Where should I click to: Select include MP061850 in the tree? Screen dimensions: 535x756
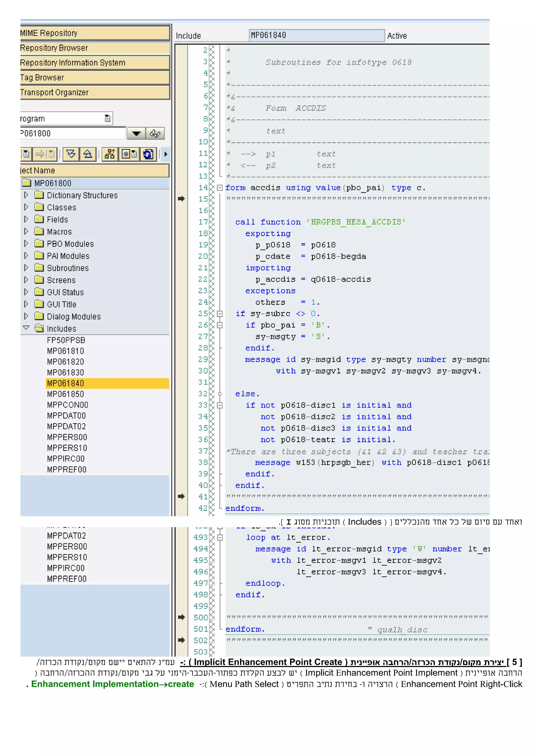click(x=66, y=394)
